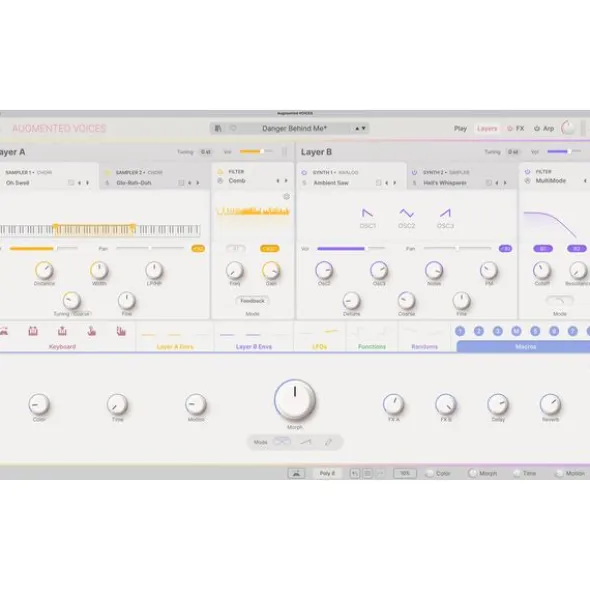Open the Layer A Envs tab
The image size is (590, 591).
[175, 338]
